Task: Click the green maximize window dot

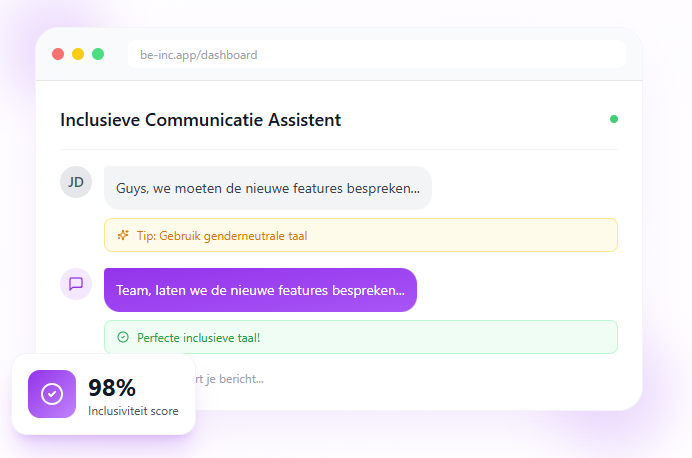Action: [98, 54]
